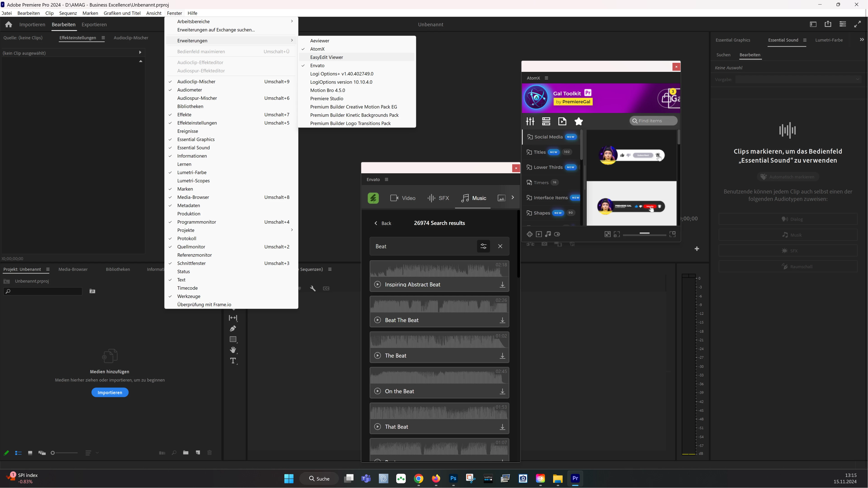The height and width of the screenshot is (488, 868).
Task: Open EasyEdit Viewer extension entry
Action: click(326, 57)
